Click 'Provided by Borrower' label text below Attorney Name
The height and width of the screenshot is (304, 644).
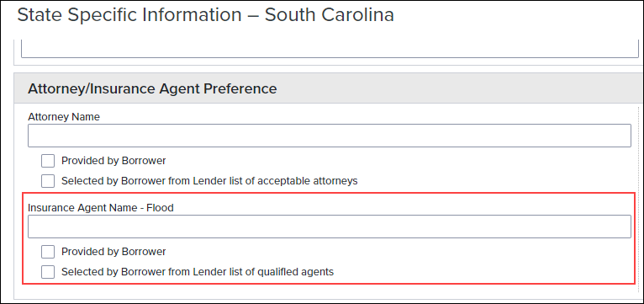pos(113,161)
